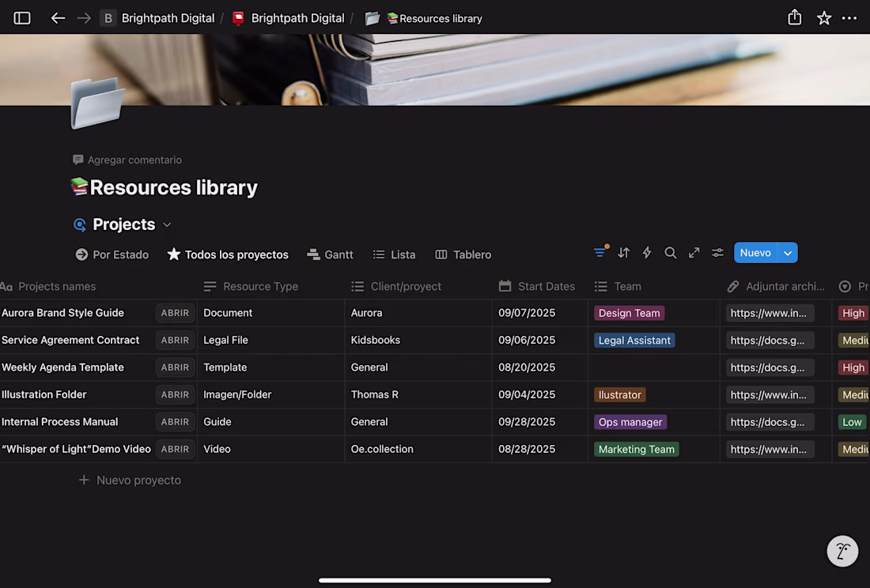Click the first Brightpath Digital workspace breadcrumb
The image size is (870, 588).
(168, 18)
